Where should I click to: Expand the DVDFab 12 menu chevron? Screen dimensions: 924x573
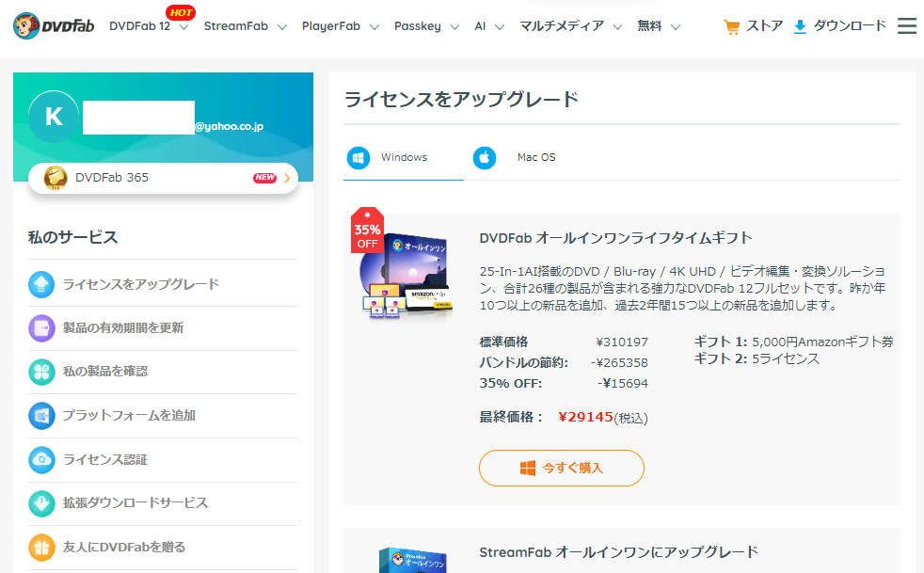(183, 27)
